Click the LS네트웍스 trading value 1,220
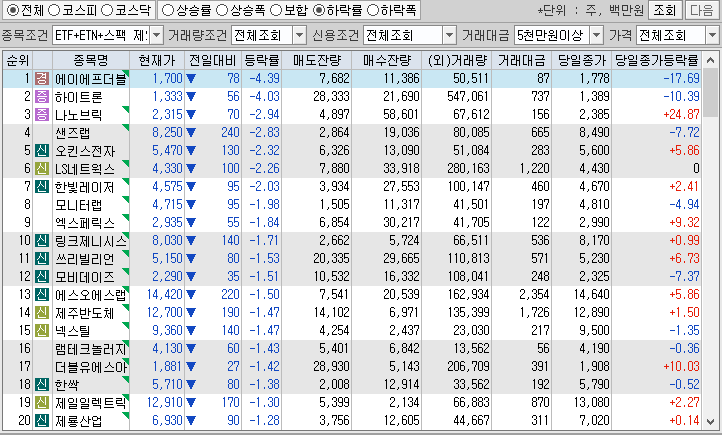The width and height of the screenshot is (722, 435). tap(535, 168)
